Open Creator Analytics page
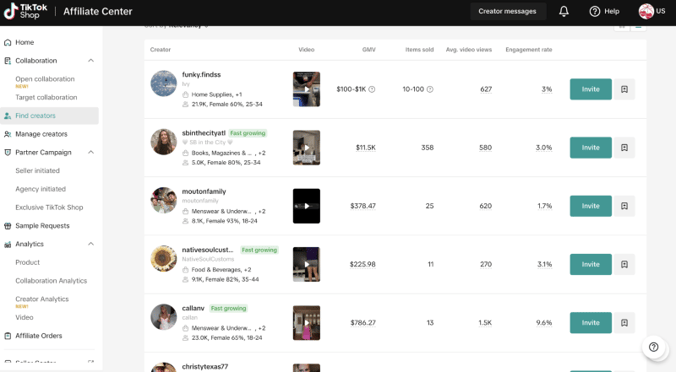676x372 pixels. pyautogui.click(x=42, y=299)
